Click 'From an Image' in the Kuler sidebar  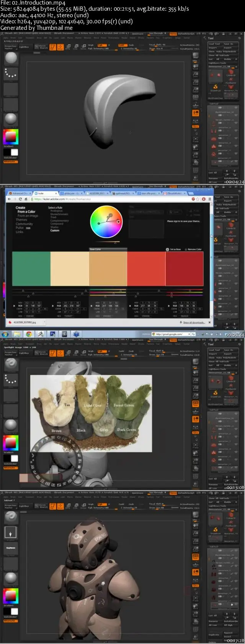[28, 216]
